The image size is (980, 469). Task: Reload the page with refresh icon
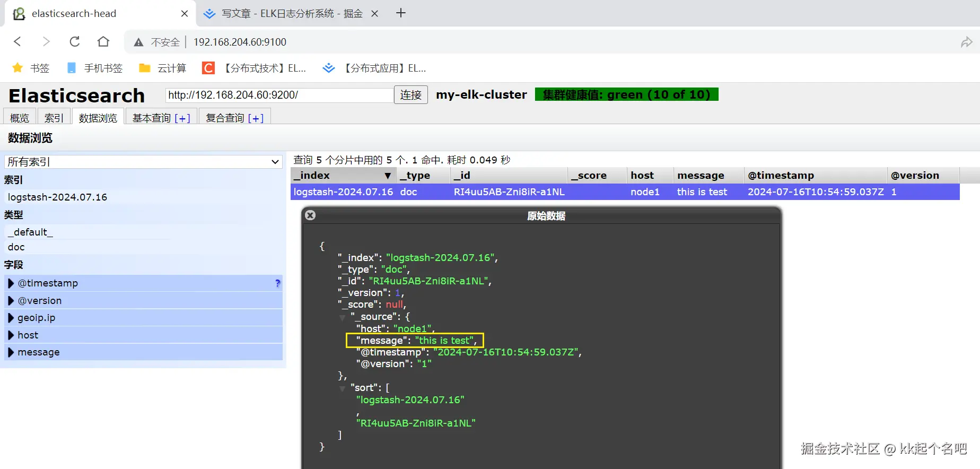(75, 41)
